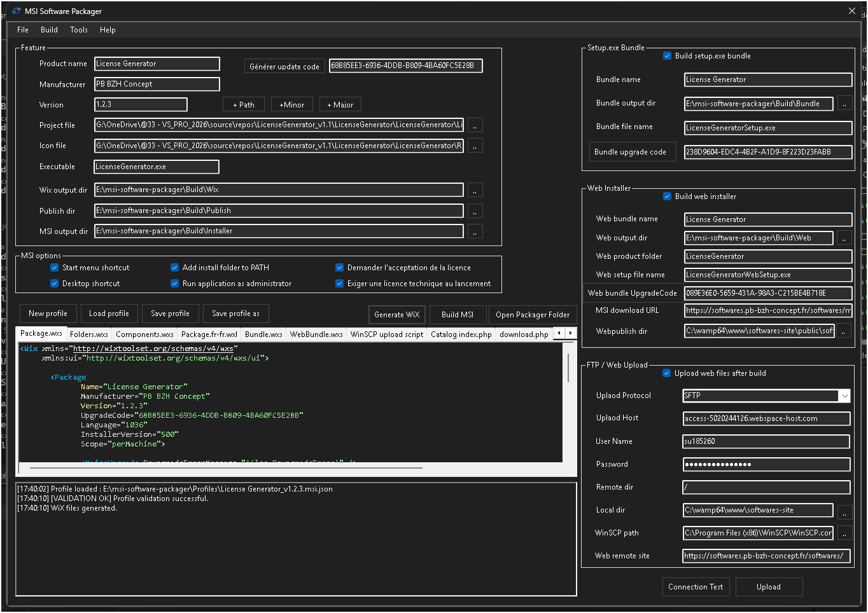Click Generate WiX button
Viewport: 868px width, 613px height.
coord(397,315)
